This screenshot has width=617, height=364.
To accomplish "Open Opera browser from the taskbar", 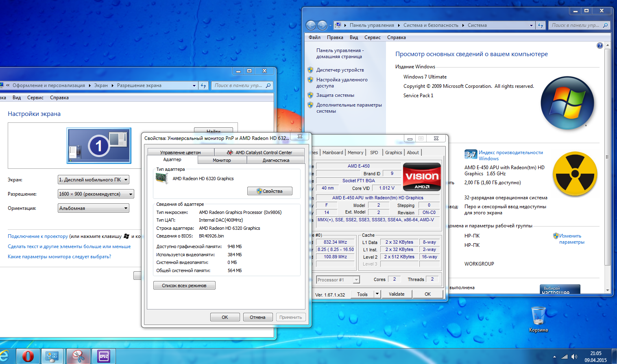I will click(28, 356).
